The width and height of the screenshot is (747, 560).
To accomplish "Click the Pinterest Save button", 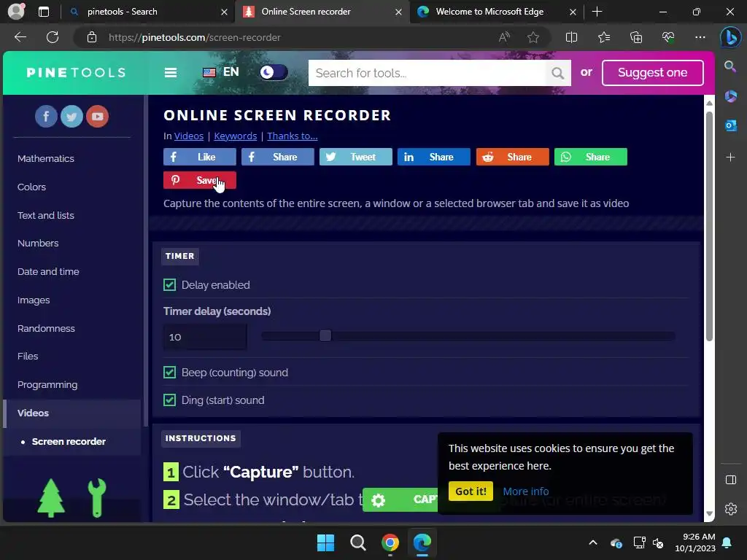I will (x=200, y=180).
